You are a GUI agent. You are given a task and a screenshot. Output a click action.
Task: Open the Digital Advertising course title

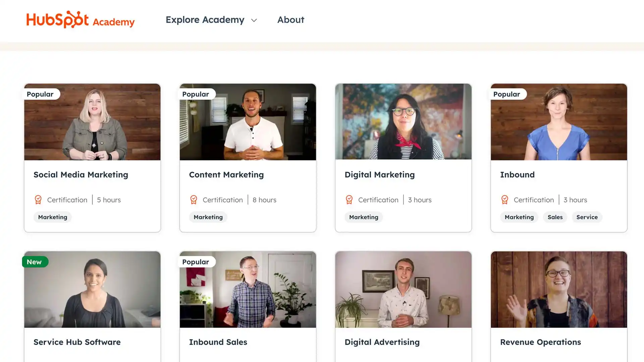tap(382, 342)
